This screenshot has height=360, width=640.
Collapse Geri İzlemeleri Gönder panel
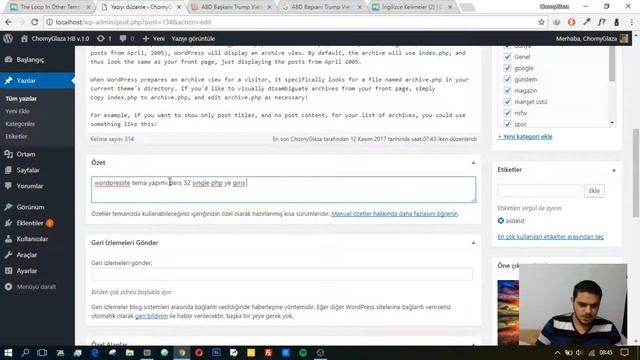click(x=473, y=243)
